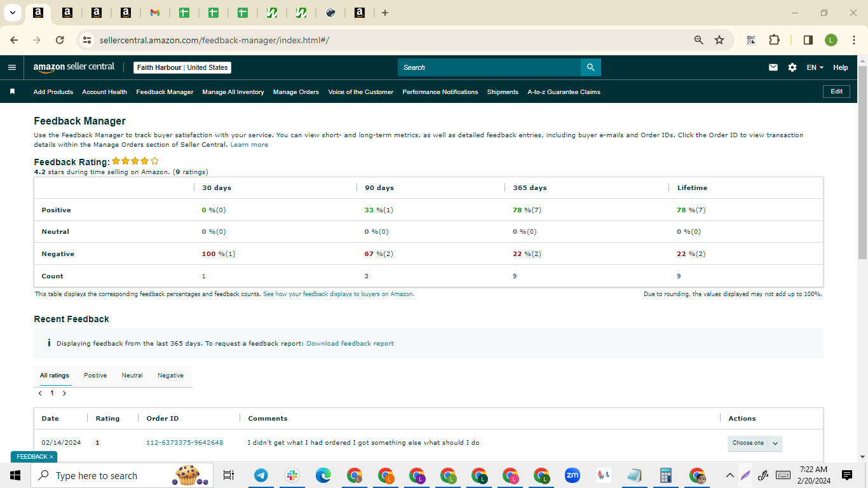Click the zoom magnifier in address bar
The height and width of the screenshot is (488, 868).
pos(699,40)
